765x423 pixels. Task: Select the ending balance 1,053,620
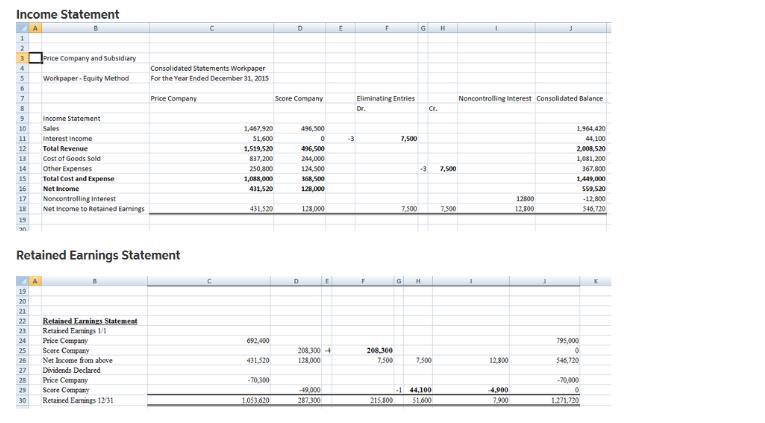click(256, 400)
